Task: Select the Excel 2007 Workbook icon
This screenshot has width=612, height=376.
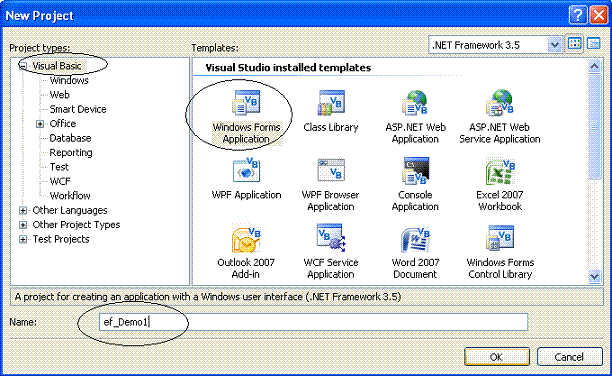Action: (x=500, y=170)
